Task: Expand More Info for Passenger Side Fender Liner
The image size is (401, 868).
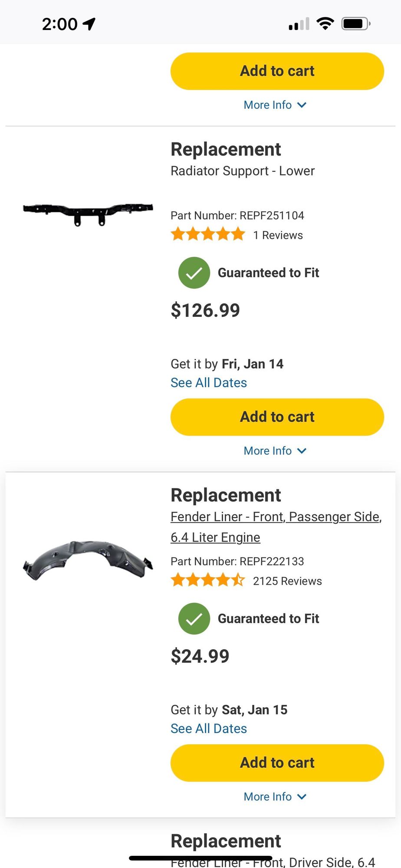Action: point(275,797)
